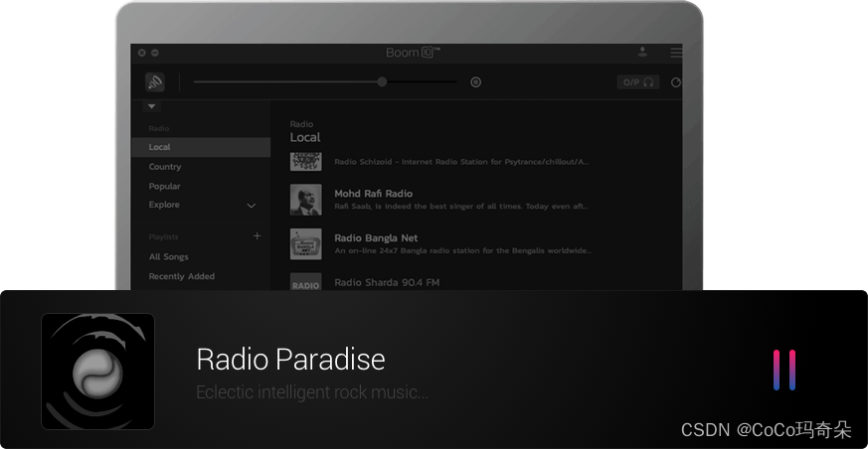Select Local in the Radio sidebar
The image size is (868, 449).
pos(160,147)
